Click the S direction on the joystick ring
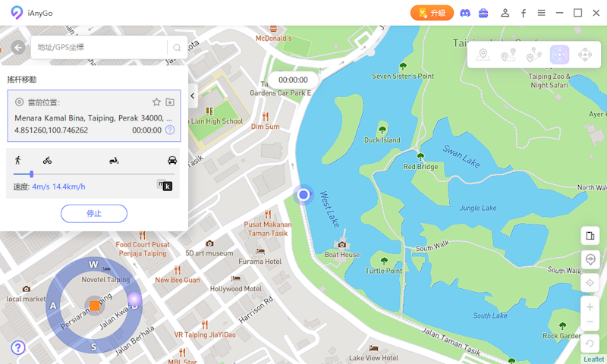 coord(93,347)
